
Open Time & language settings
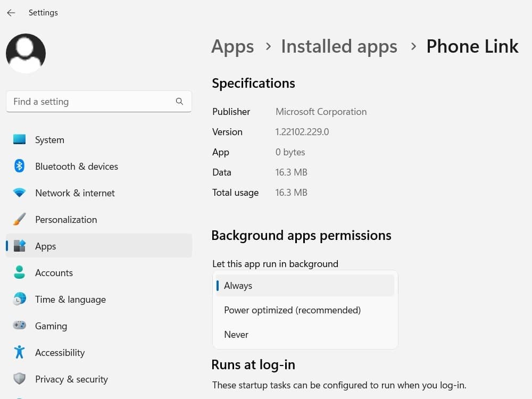pyautogui.click(x=70, y=300)
